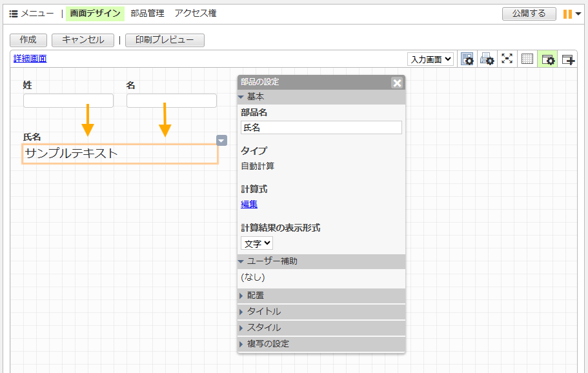Click the orange pause status icon
The image size is (588, 373).
[567, 14]
